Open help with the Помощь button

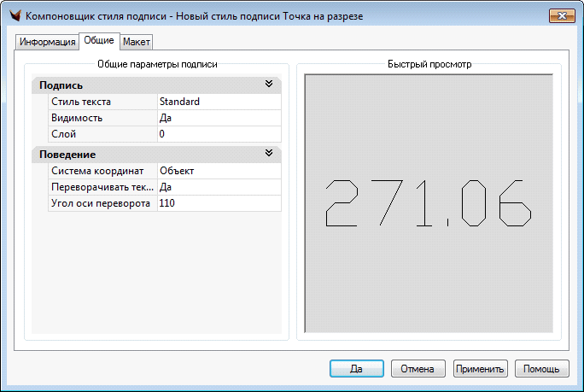coord(541,369)
